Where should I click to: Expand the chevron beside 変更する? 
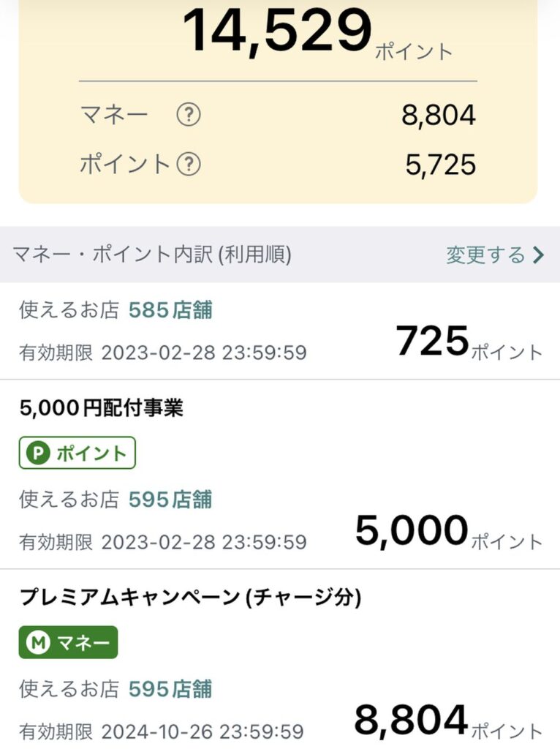click(x=539, y=255)
